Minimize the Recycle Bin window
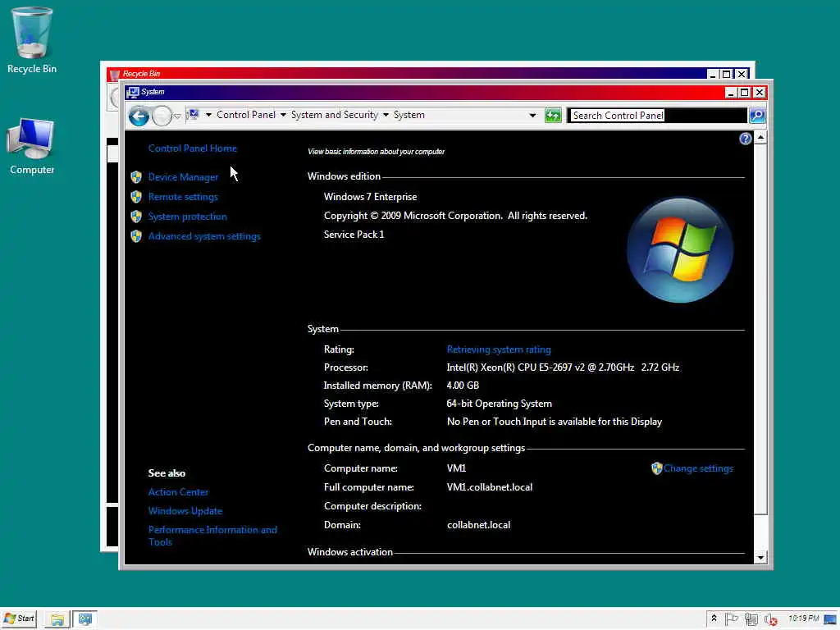Image resolution: width=840 pixels, height=630 pixels. pyautogui.click(x=713, y=75)
